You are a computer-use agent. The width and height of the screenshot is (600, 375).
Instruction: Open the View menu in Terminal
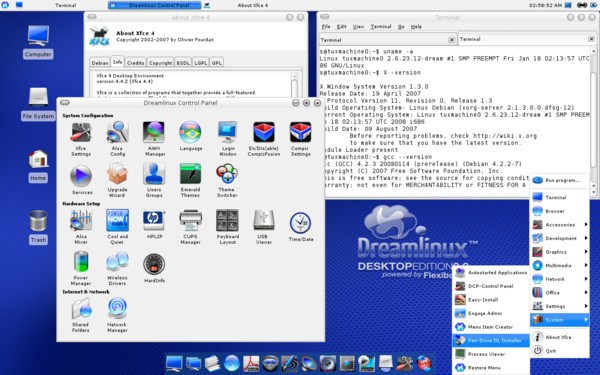(358, 26)
